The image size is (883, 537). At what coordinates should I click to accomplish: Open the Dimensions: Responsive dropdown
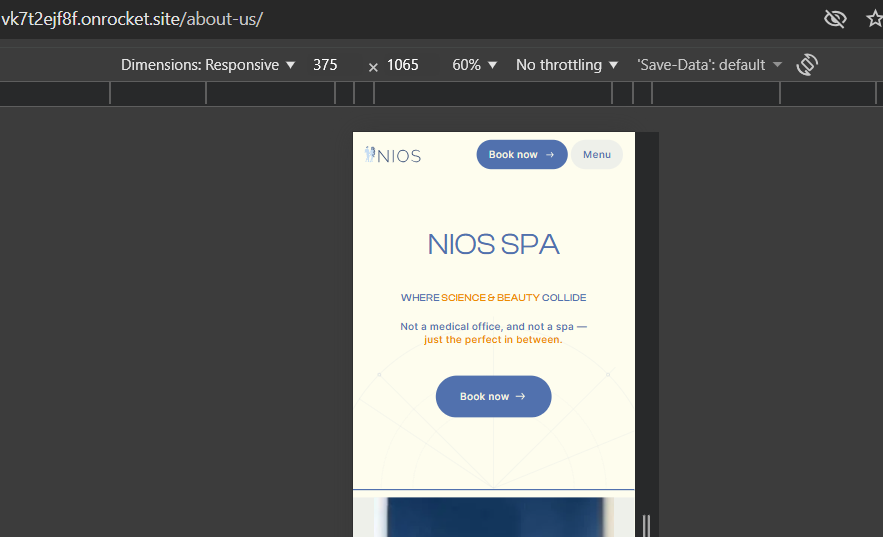[x=208, y=65]
